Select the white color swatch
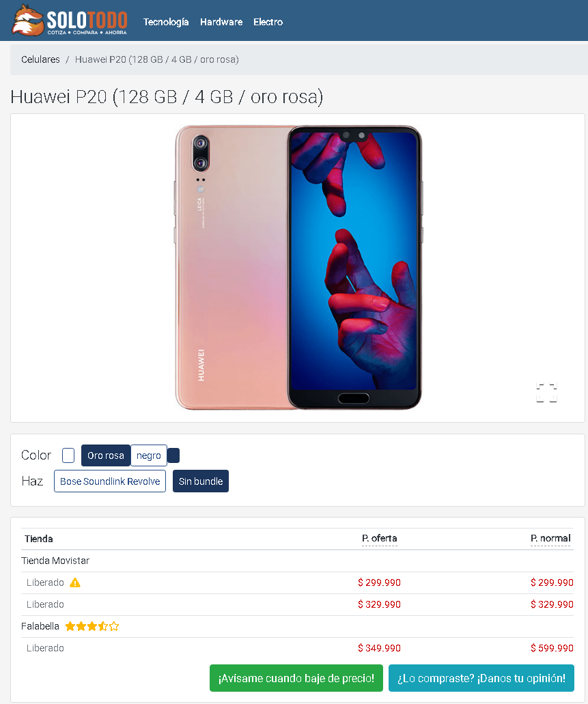588x704 pixels. 68,455
